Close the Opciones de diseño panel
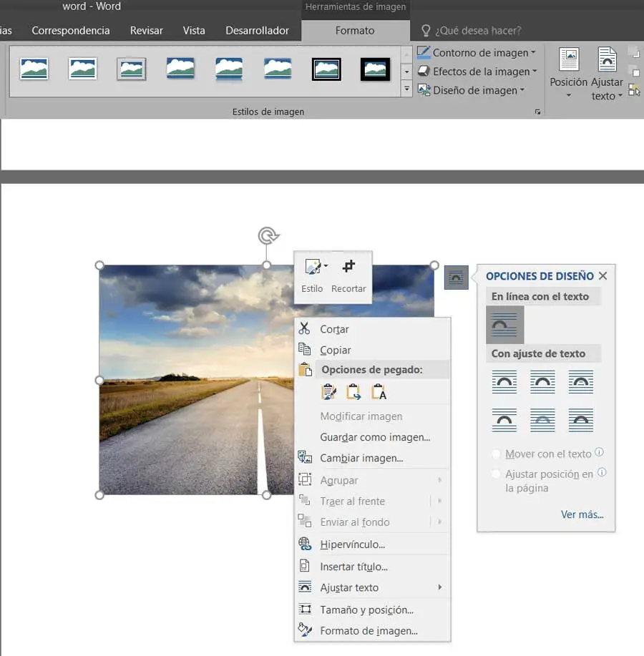This screenshot has height=656, width=644. 602,276
